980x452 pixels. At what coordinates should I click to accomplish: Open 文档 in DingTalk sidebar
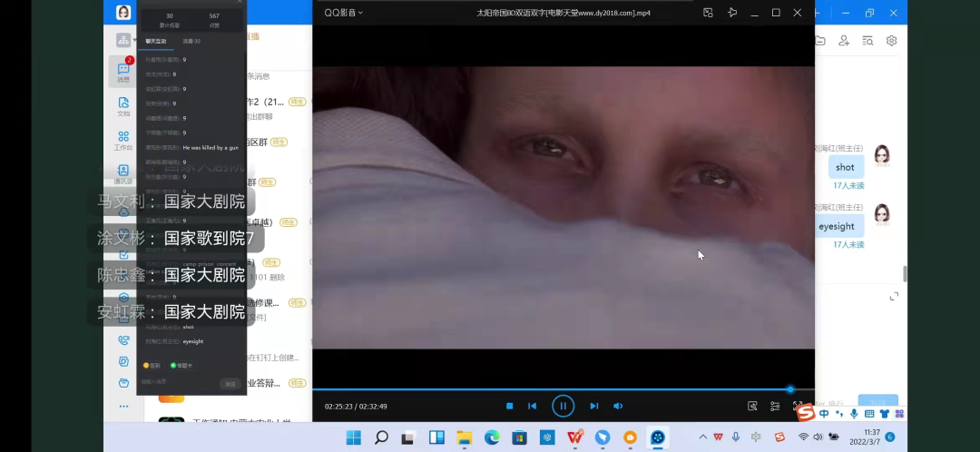(x=123, y=106)
